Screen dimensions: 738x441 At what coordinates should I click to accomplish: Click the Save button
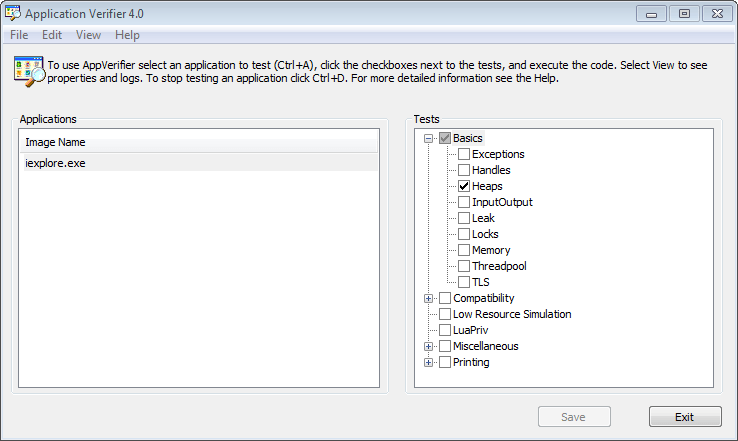pos(574,417)
